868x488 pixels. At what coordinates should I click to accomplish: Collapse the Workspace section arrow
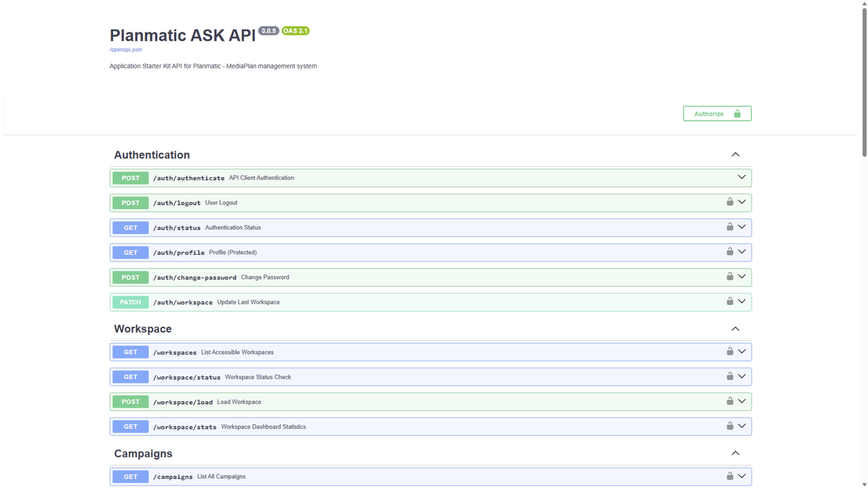point(735,329)
